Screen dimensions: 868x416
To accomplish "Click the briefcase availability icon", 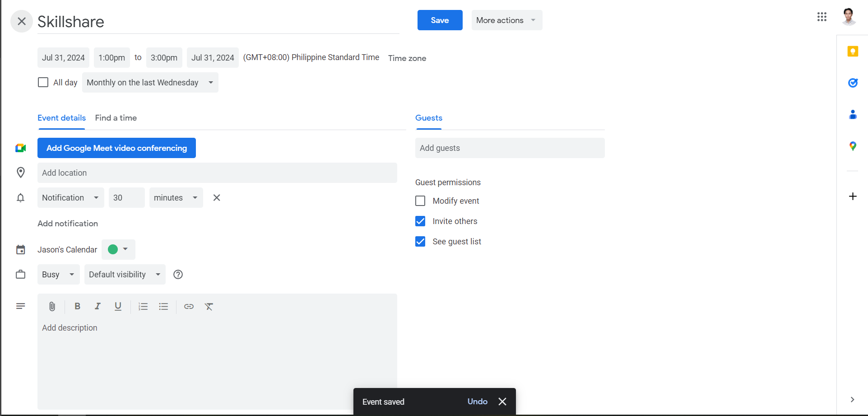I will click(20, 274).
